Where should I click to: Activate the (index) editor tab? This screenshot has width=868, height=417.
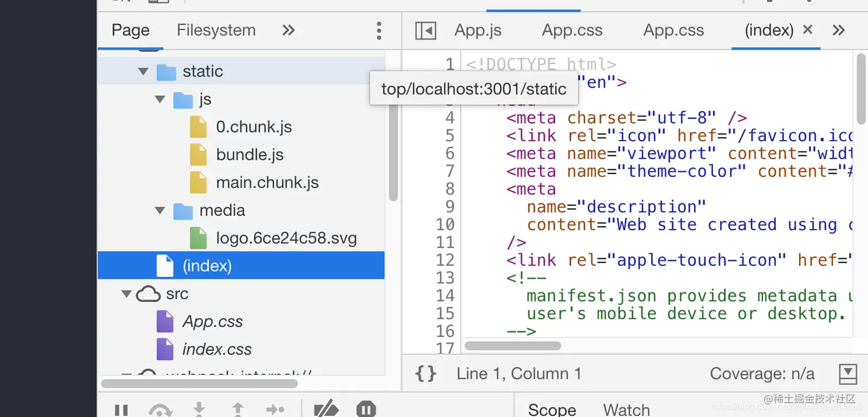(769, 30)
